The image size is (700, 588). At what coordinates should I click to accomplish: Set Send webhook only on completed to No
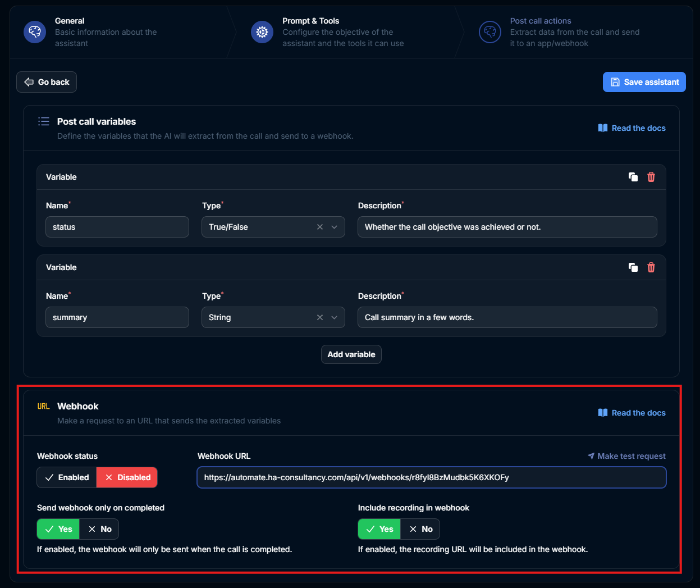99,528
